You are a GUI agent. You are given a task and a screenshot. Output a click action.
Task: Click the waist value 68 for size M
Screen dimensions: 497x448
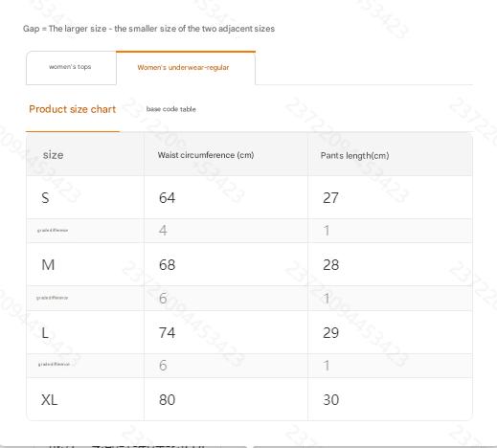[168, 265]
